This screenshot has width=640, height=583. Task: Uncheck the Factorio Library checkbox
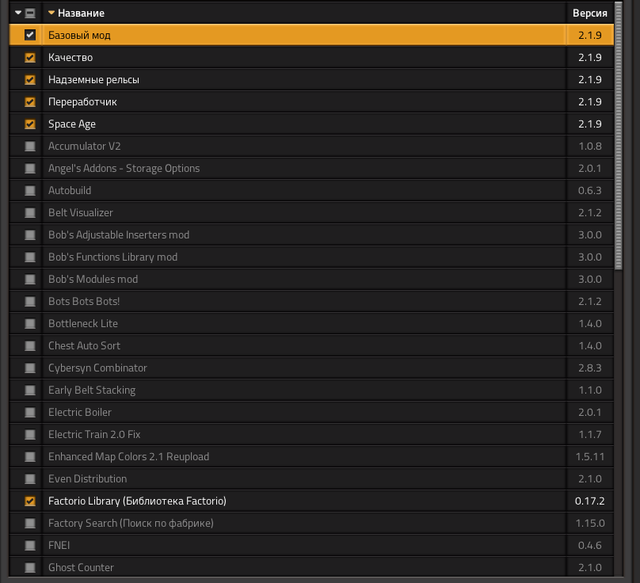point(30,501)
